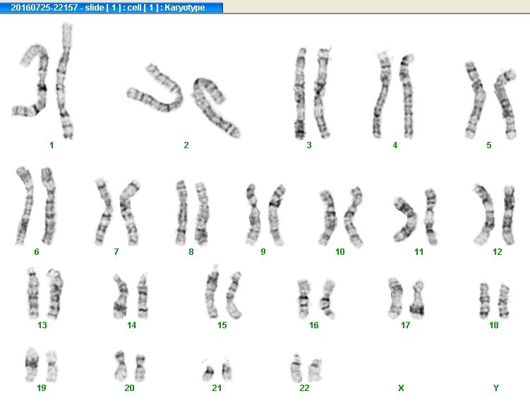Select the chromosome 22 pair image

(x=306, y=368)
